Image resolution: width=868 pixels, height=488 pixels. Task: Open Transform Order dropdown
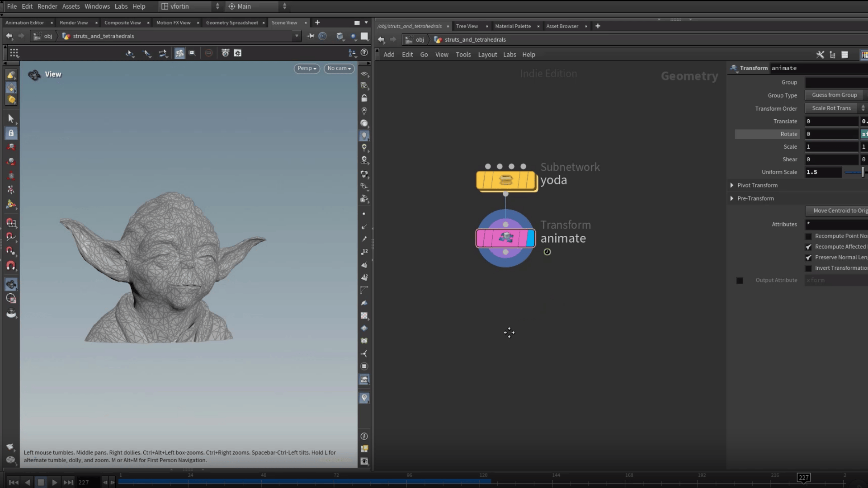[836, 108]
